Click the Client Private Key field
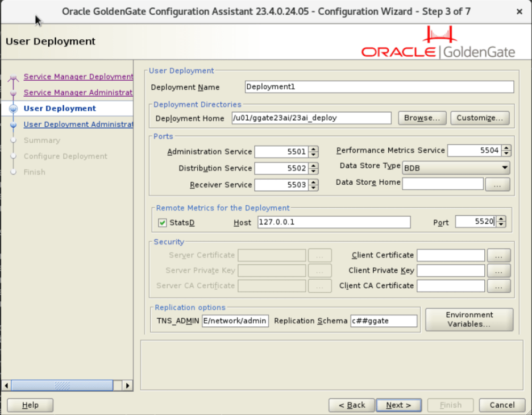Viewport: 532px width, 415px height. pyautogui.click(x=451, y=271)
